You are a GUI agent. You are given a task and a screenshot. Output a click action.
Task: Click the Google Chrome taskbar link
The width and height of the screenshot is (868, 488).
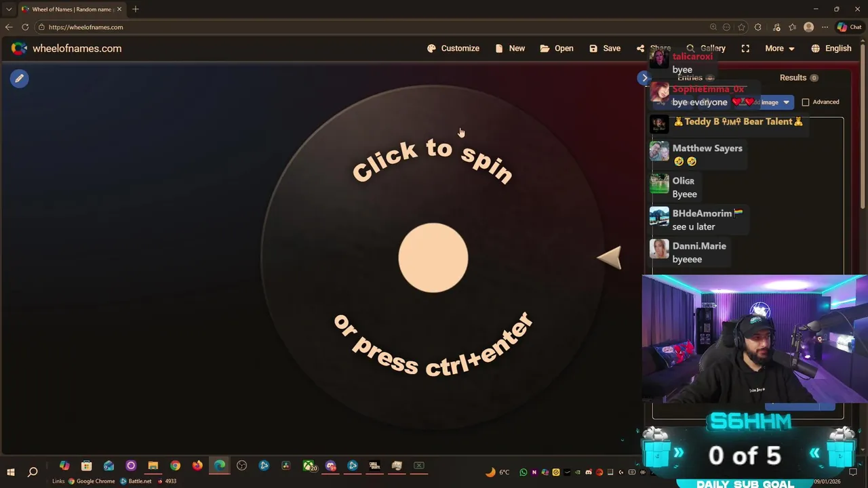point(92,481)
